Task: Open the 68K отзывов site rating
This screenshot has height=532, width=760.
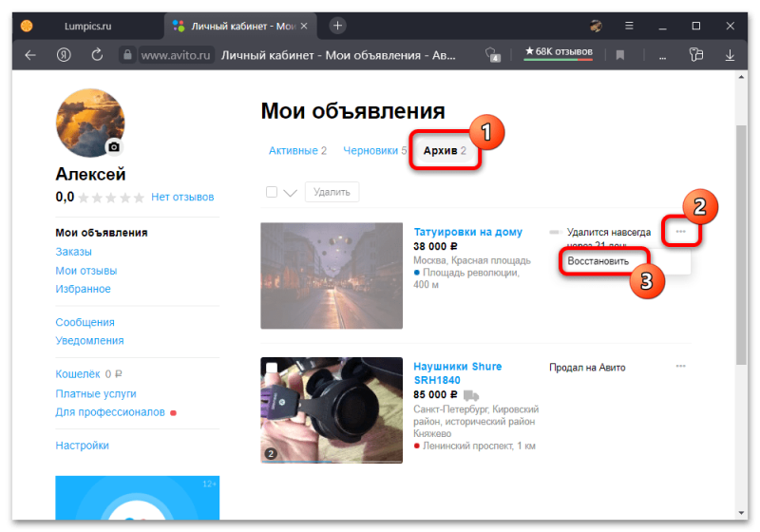Action: [x=559, y=52]
